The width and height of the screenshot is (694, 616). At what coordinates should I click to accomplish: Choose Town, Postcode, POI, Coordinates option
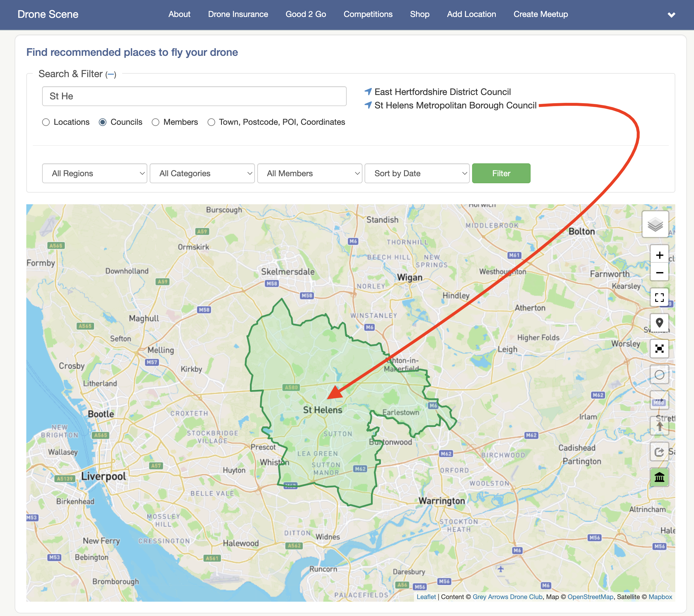point(211,122)
